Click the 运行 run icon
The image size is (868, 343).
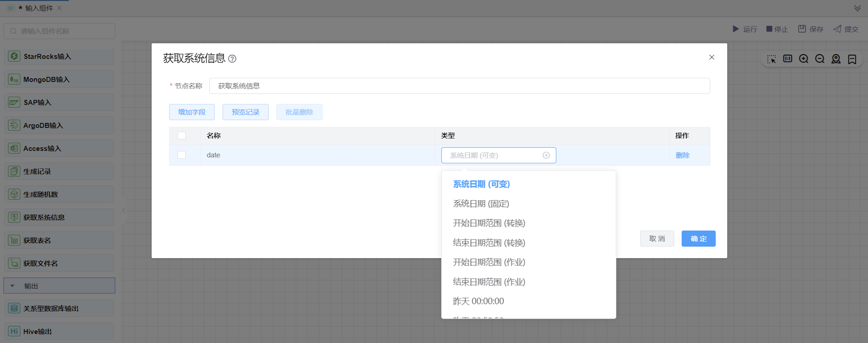pyautogui.click(x=736, y=29)
